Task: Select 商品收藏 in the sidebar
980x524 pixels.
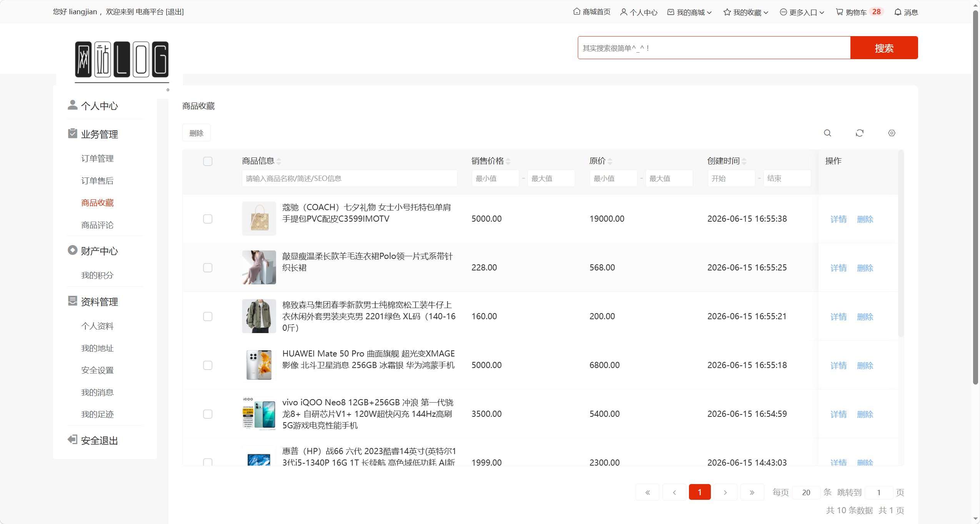Action: click(97, 203)
